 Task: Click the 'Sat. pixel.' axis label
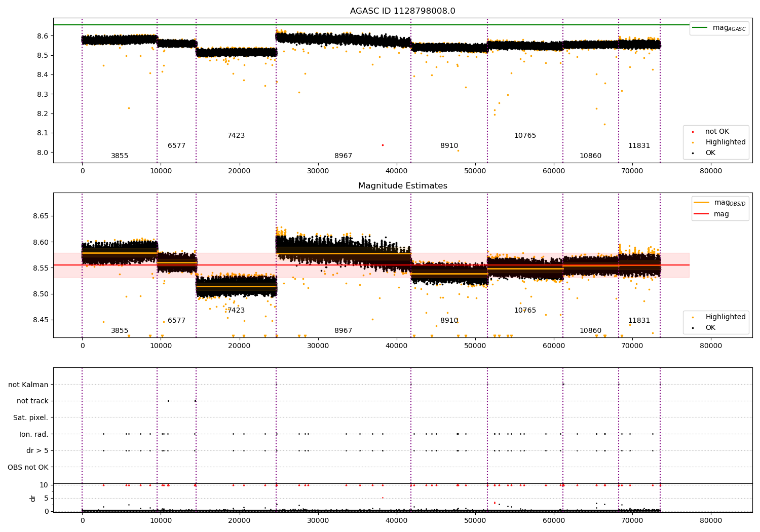pyautogui.click(x=31, y=418)
